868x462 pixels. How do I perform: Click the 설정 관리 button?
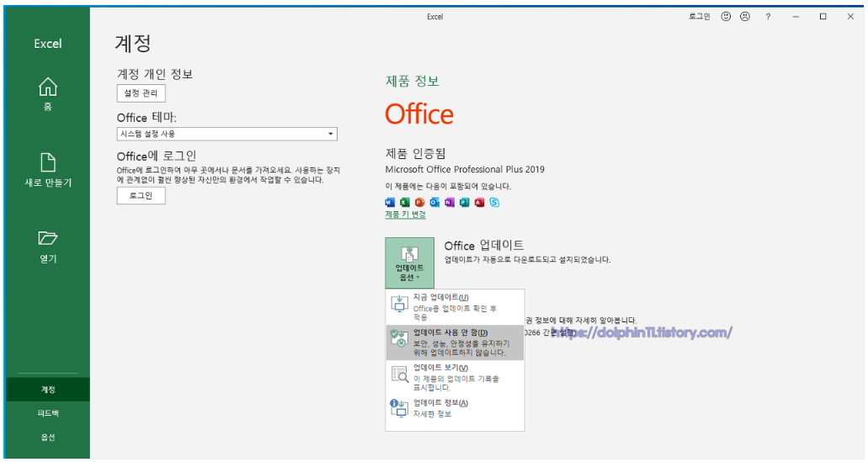141,93
